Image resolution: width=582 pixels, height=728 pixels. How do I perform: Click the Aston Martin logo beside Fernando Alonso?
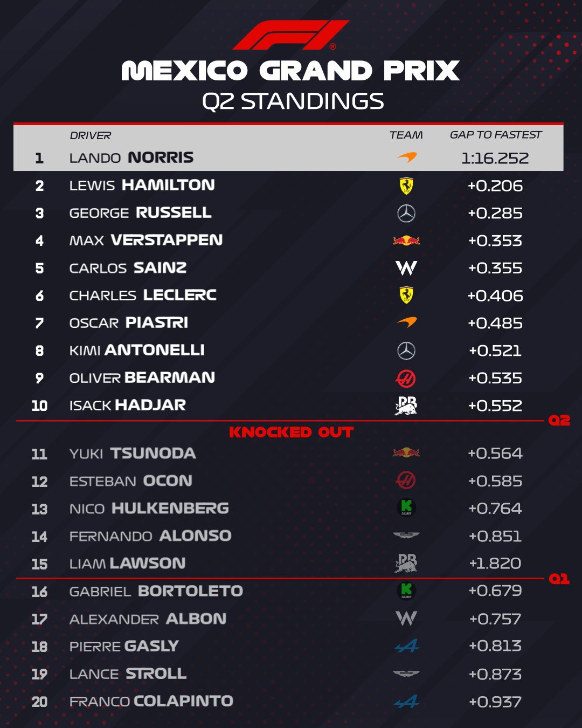(406, 535)
